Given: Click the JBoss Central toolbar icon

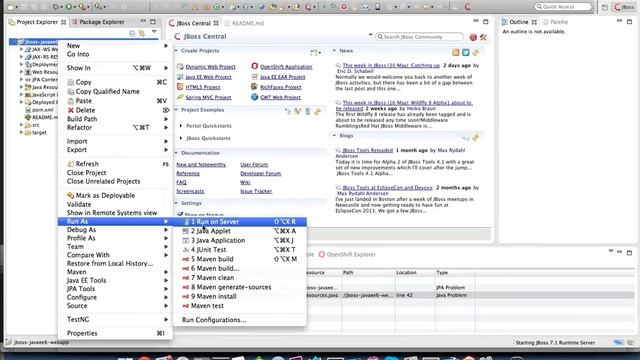Looking at the screenshot, I should pos(467,7).
